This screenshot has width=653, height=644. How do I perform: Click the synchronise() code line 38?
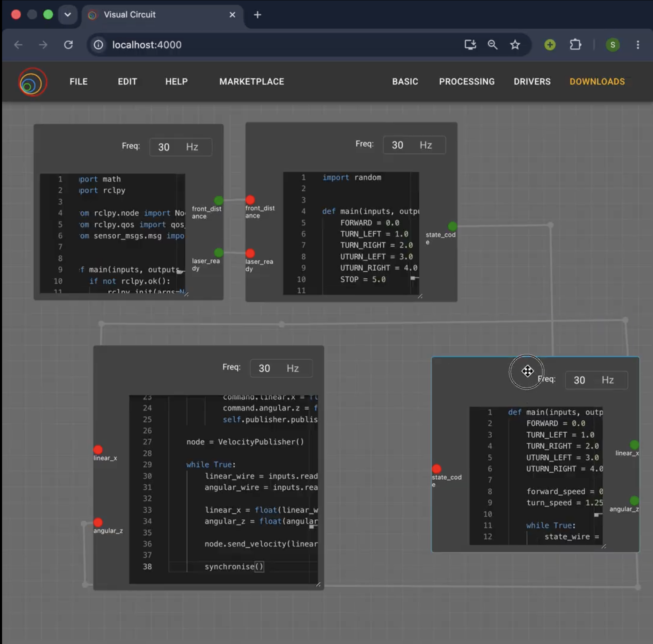(234, 566)
